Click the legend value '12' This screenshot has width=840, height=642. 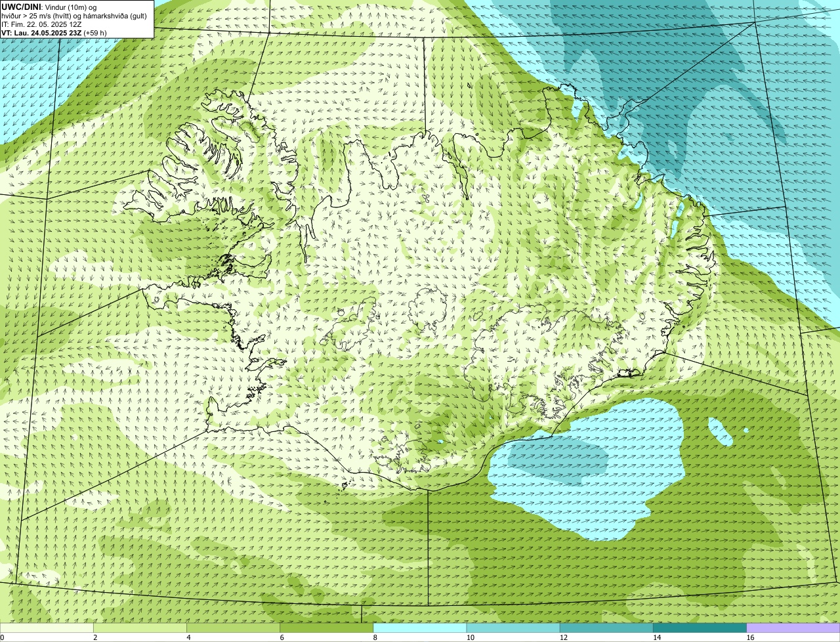[x=563, y=637]
